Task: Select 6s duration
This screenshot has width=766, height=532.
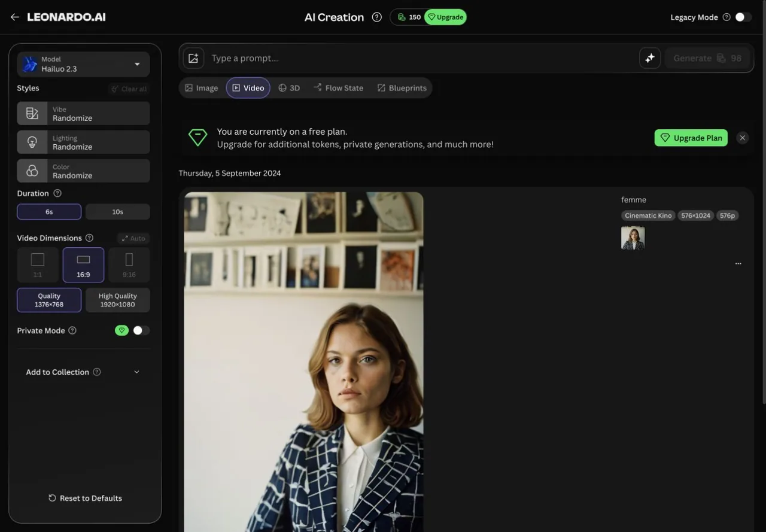Action: 49,212
